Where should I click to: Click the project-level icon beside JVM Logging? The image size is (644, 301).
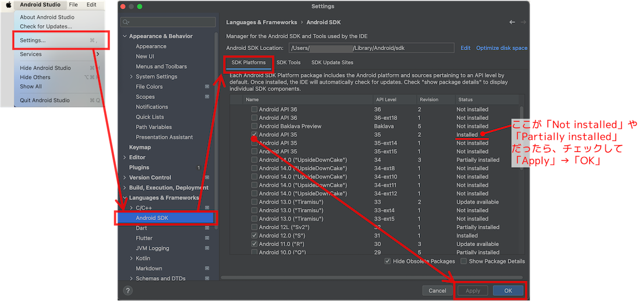coord(207,249)
